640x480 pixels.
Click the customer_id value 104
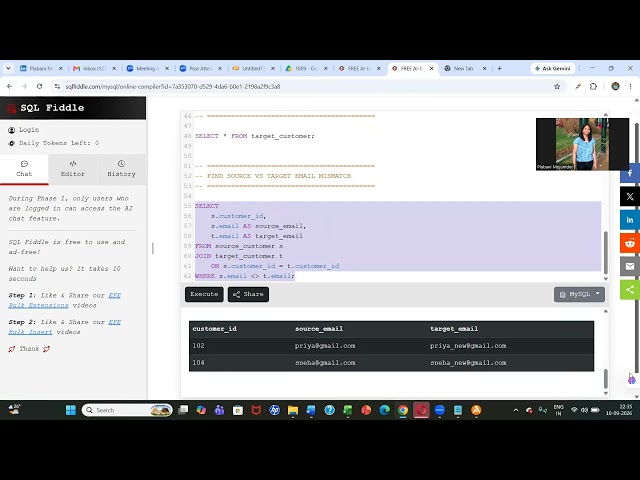click(x=198, y=363)
